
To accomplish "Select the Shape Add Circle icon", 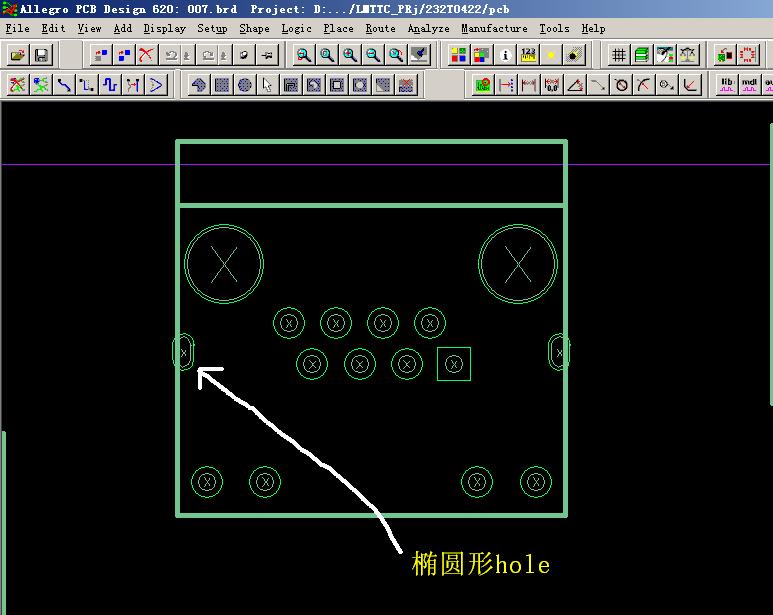I will pyautogui.click(x=245, y=85).
